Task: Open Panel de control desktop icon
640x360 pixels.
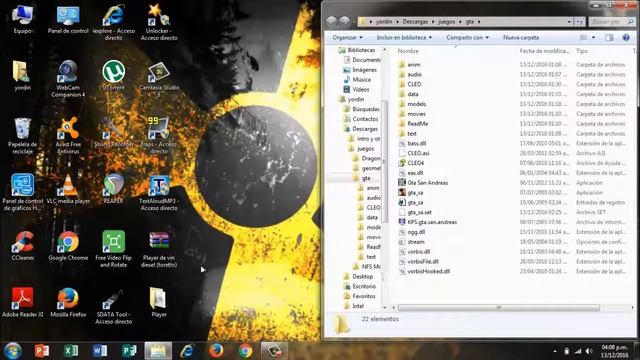Action: (68, 19)
